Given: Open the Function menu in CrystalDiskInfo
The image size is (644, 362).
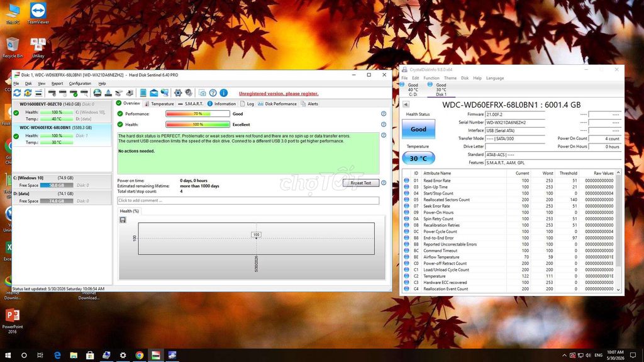Looking at the screenshot, I should [x=431, y=78].
